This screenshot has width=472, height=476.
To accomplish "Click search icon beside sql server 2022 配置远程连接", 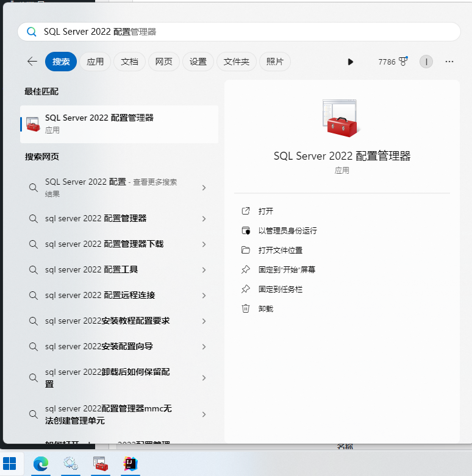I will coord(33,296).
